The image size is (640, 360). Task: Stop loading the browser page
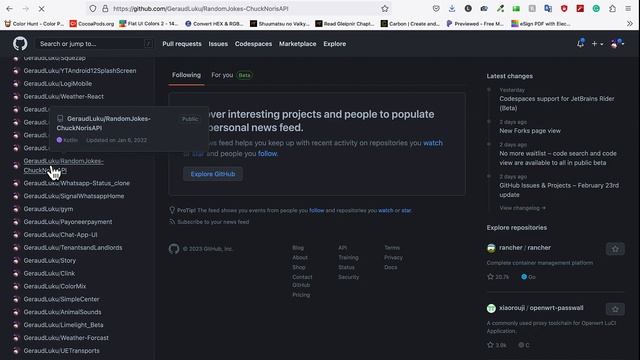pos(41,9)
